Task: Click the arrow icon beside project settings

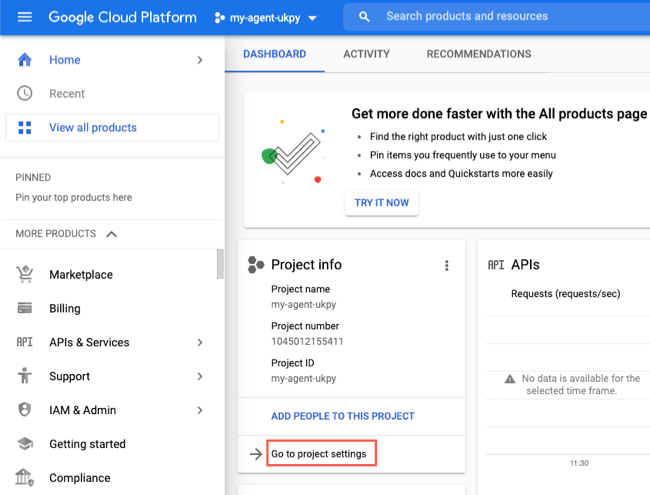Action: click(x=256, y=454)
